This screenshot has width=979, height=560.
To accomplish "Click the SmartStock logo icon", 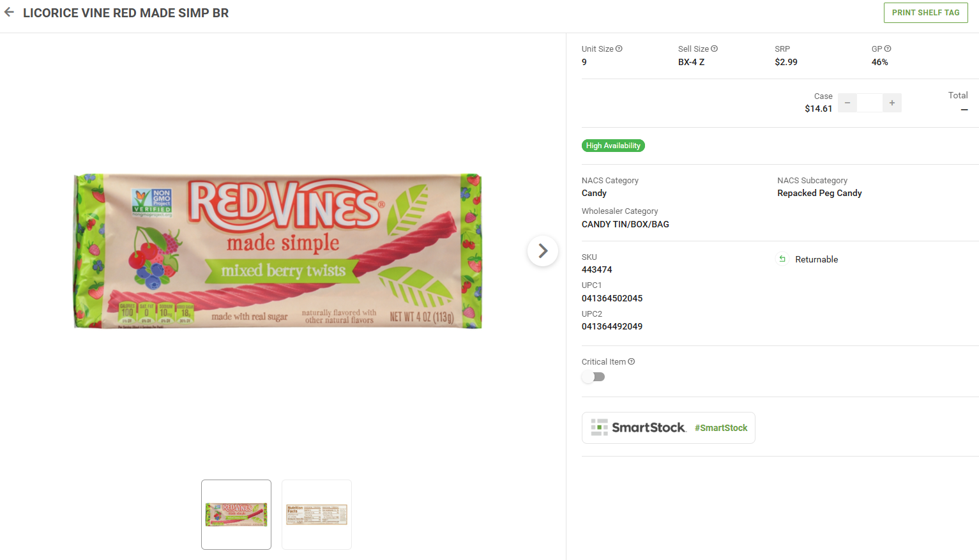I will [599, 427].
